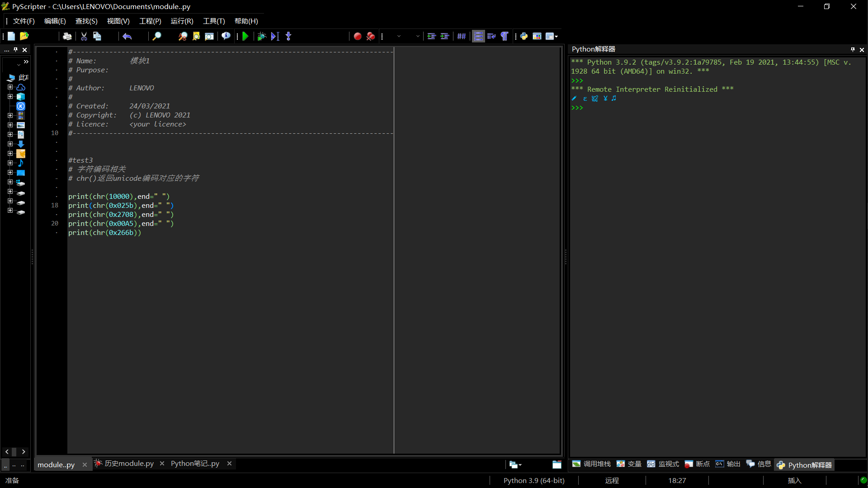Toggle word wrap toolbar button

[491, 36]
